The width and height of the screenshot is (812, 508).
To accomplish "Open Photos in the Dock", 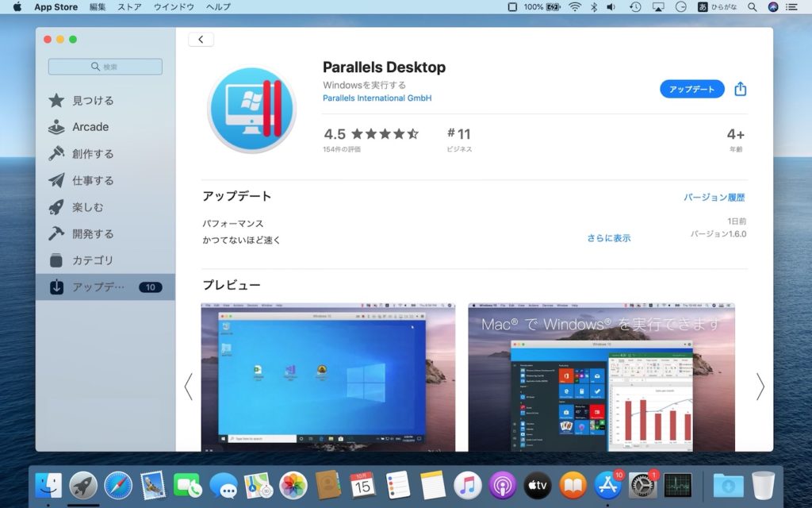I will point(293,486).
